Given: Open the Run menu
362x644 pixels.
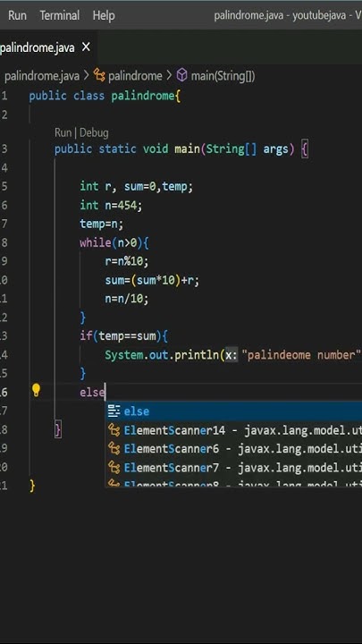Looking at the screenshot, I should tap(17, 15).
